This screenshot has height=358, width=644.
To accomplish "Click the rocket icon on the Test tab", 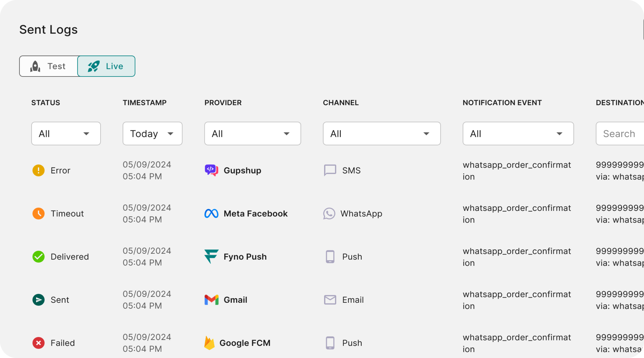I will (x=35, y=66).
